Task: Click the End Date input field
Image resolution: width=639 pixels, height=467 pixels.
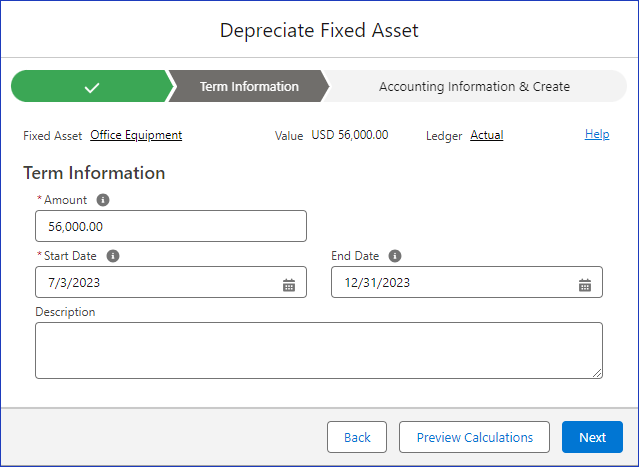Action: (467, 282)
